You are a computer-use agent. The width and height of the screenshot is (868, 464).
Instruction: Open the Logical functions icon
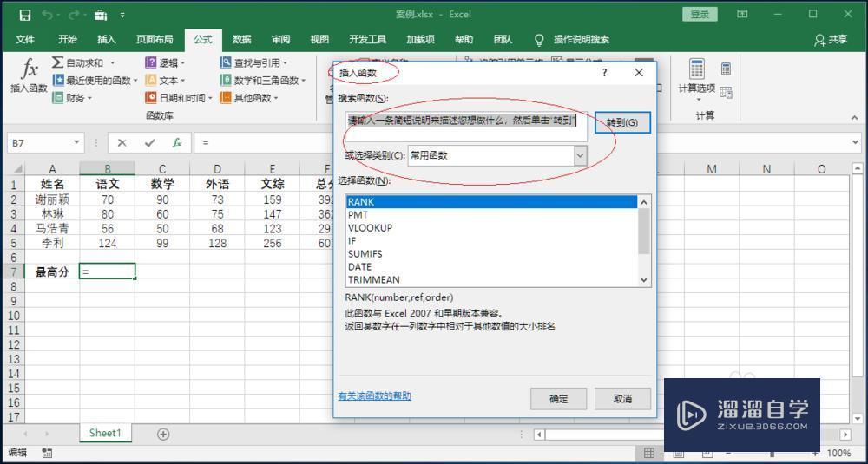tap(150, 62)
